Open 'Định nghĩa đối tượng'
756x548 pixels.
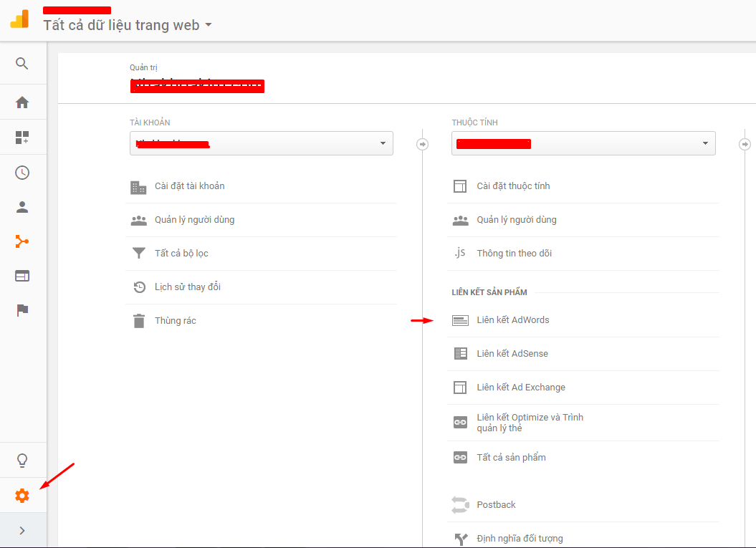click(x=520, y=539)
